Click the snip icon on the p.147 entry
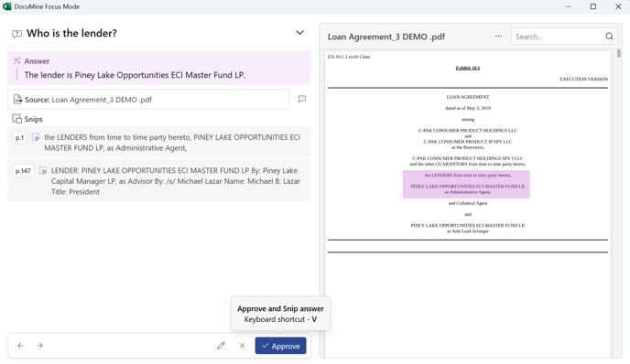This screenshot has width=630, height=364. 43,171
